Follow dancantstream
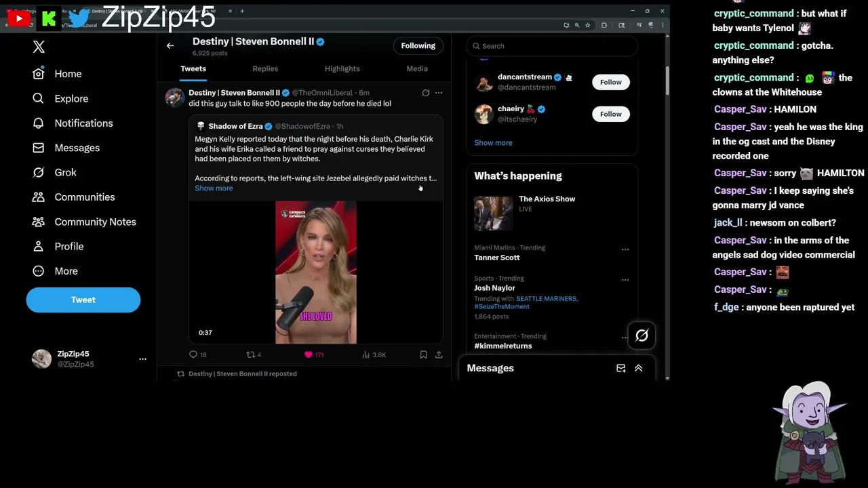 (x=610, y=82)
